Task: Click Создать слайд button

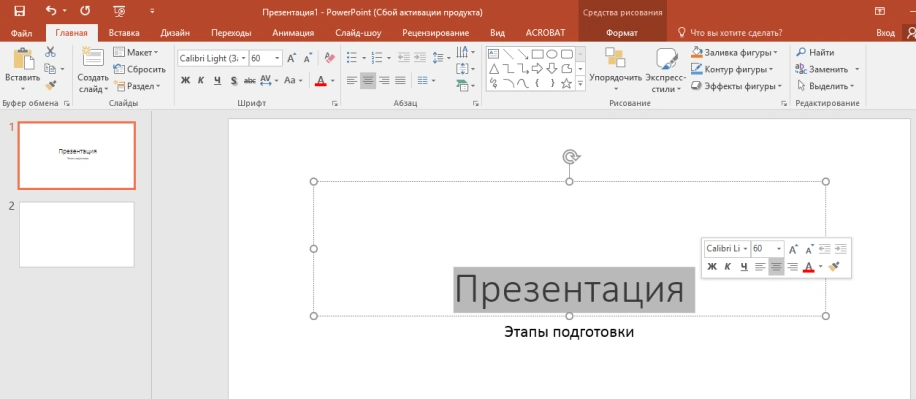Action: point(93,70)
